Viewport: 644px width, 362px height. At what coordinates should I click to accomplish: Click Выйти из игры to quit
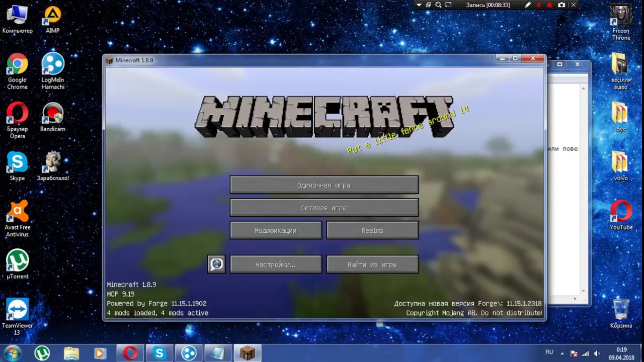tap(372, 264)
